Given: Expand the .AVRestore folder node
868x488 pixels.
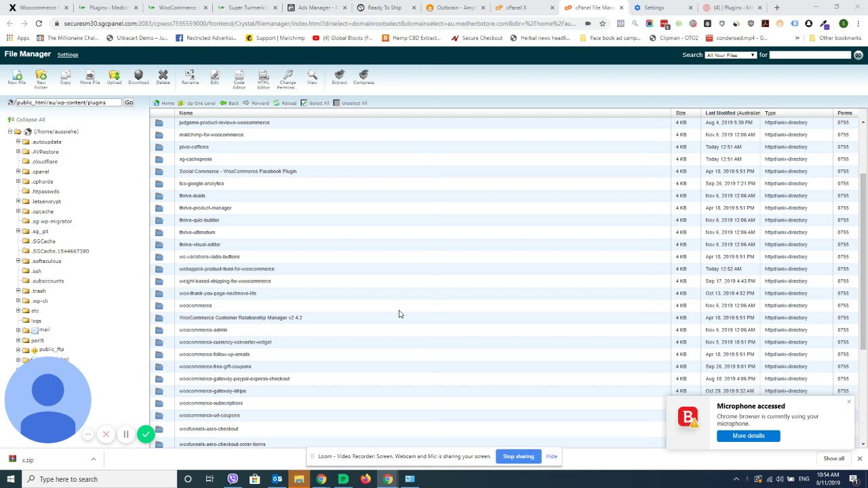Looking at the screenshot, I should point(18,152).
